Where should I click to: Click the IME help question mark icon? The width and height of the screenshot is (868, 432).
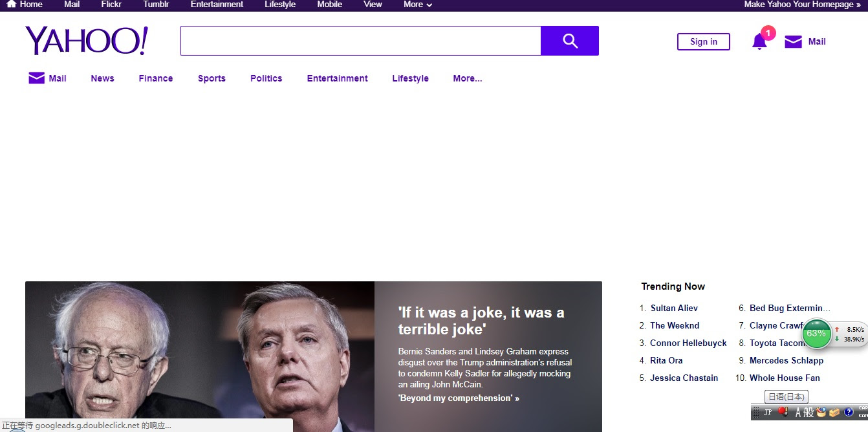point(849,412)
